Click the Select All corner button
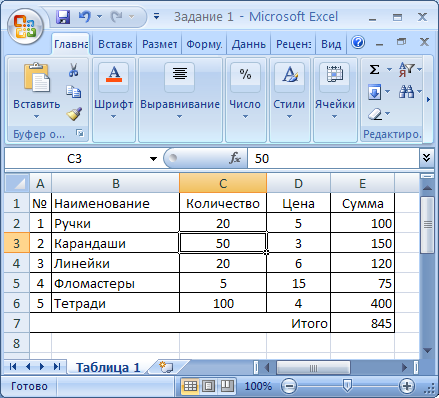Image resolution: width=439 pixels, height=398 pixels. pyautogui.click(x=17, y=183)
